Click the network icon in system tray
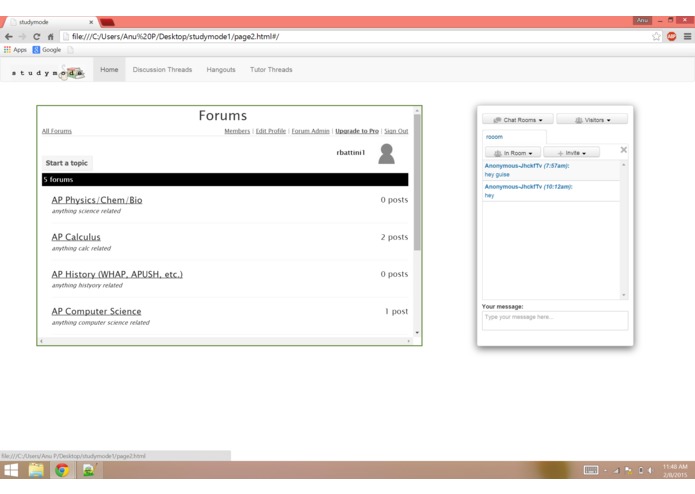Screen dimensions: 695x494 pos(617,470)
